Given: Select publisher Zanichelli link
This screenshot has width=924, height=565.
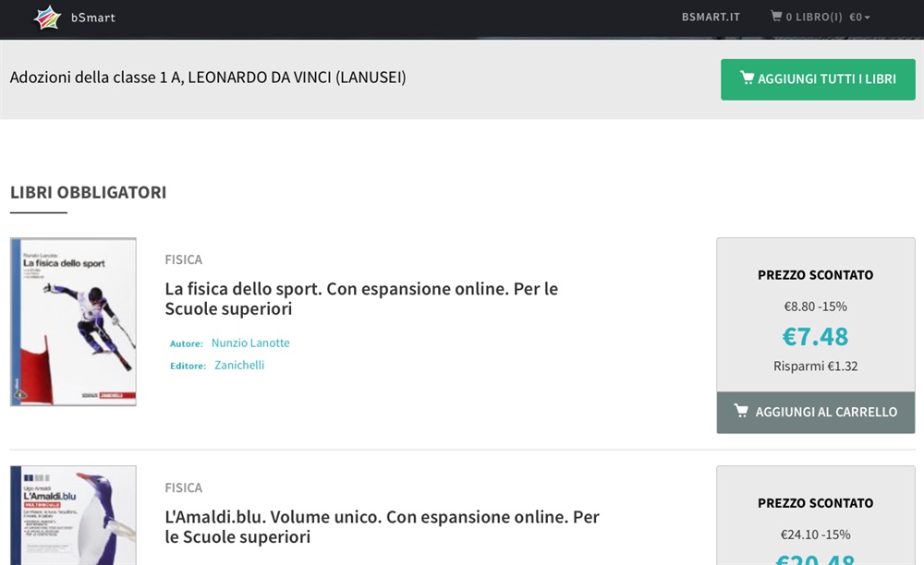Looking at the screenshot, I should point(239,365).
